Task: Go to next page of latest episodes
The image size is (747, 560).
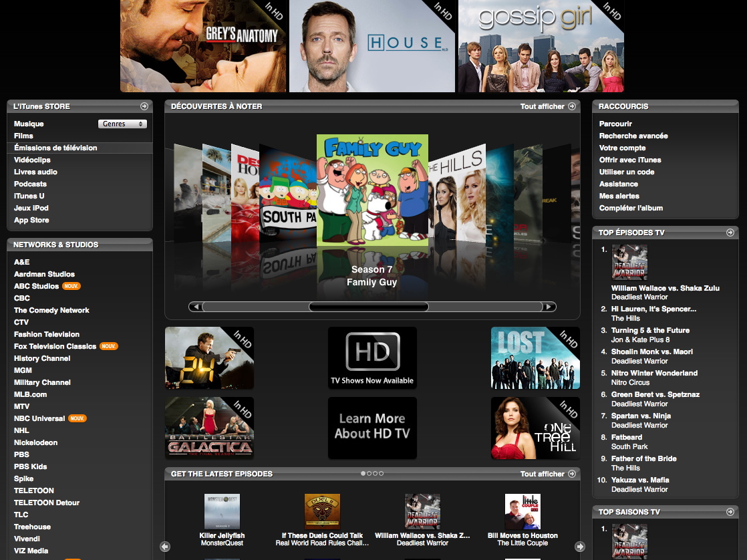Action: (x=580, y=547)
